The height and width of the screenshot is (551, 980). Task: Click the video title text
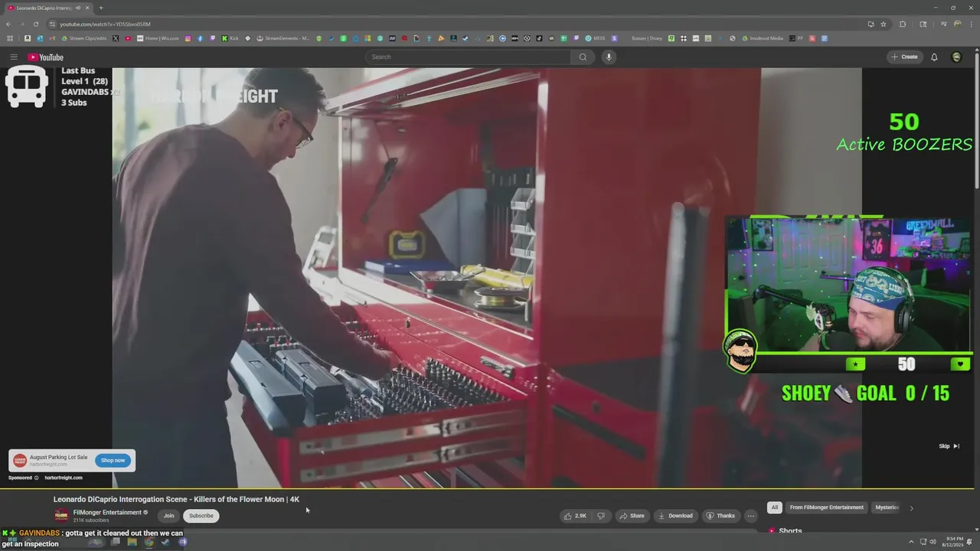coord(176,499)
